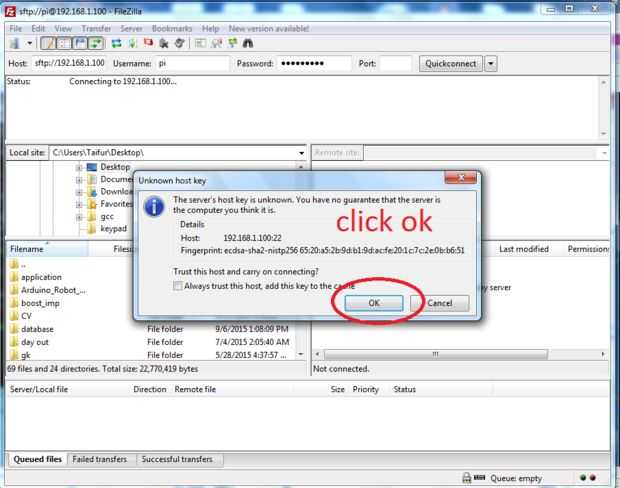Click the boost_imp folder icon
The width and height of the screenshot is (620, 488).
(x=14, y=303)
